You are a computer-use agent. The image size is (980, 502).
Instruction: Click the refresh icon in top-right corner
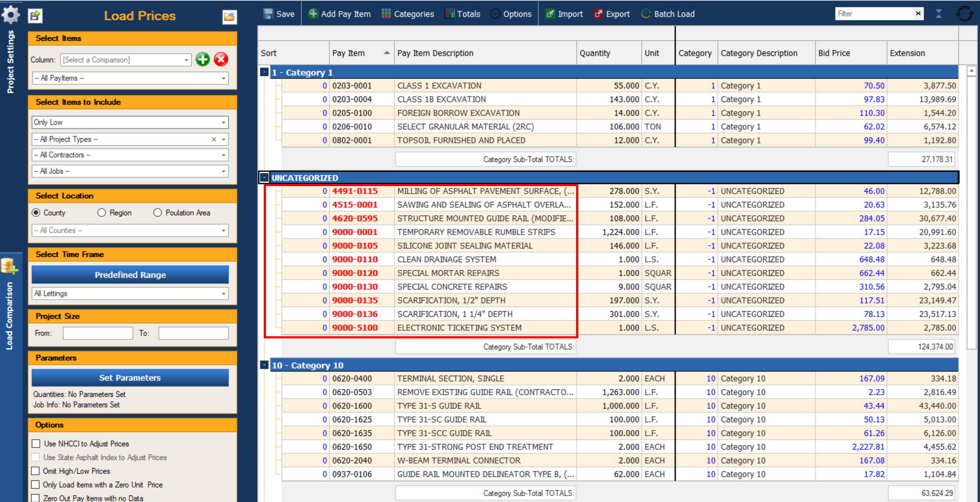click(x=964, y=13)
